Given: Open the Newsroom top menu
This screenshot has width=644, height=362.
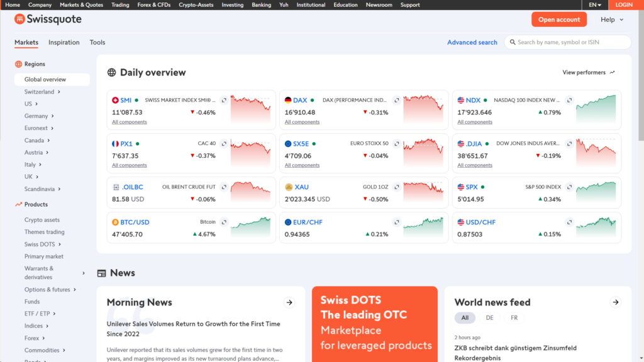Looking at the screenshot, I should point(379,5).
